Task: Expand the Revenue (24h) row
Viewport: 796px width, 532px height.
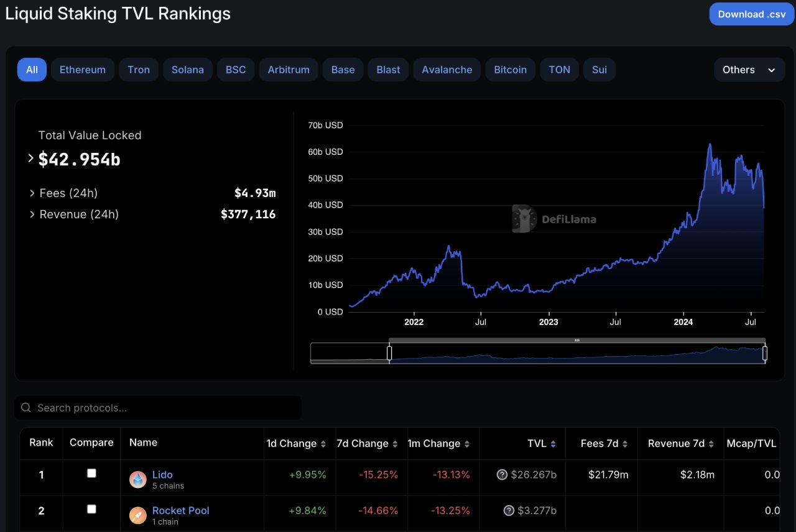Action: coord(32,214)
